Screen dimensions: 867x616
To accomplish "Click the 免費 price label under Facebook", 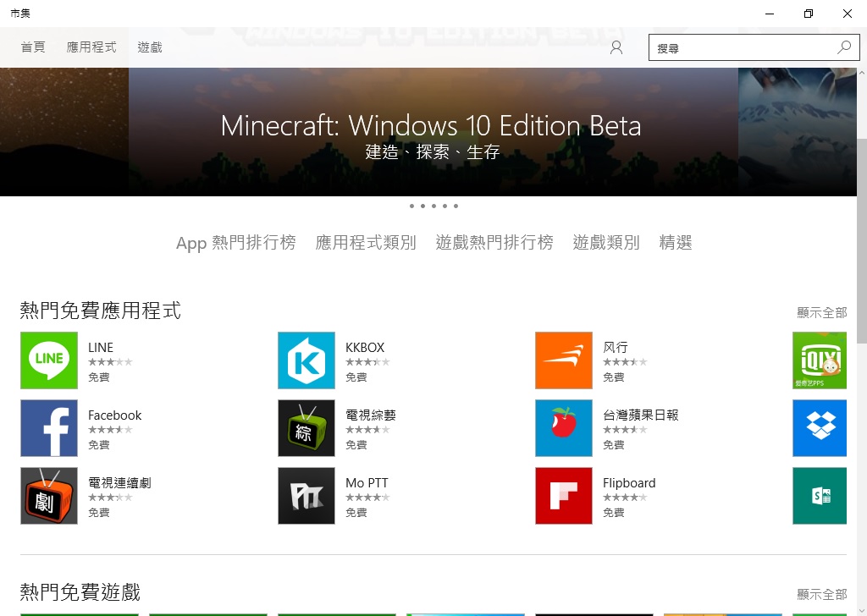I will (99, 445).
